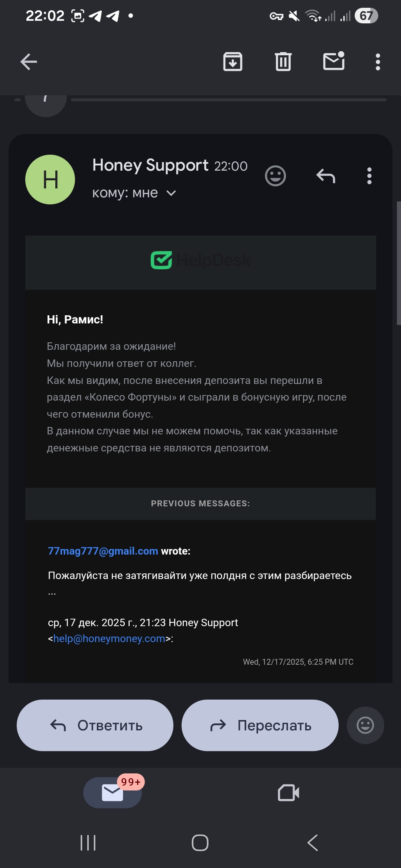Reply using arrow in message header
The width and height of the screenshot is (401, 868).
326,176
